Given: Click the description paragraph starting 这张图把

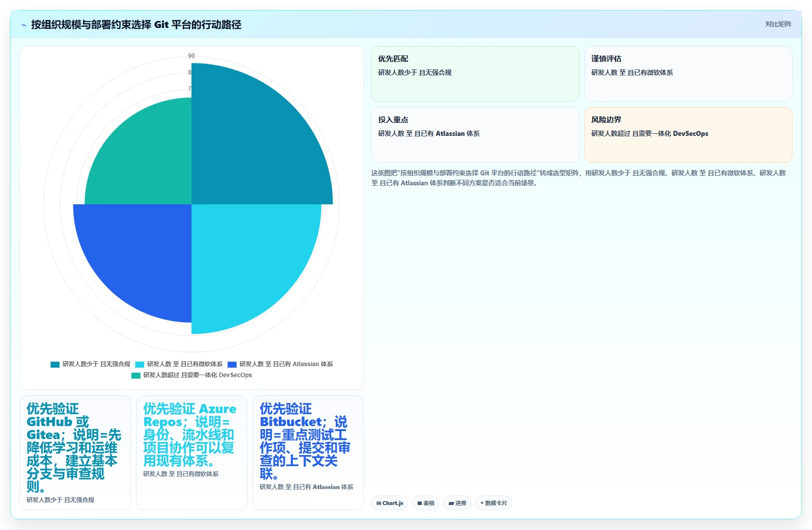Looking at the screenshot, I should (x=578, y=178).
